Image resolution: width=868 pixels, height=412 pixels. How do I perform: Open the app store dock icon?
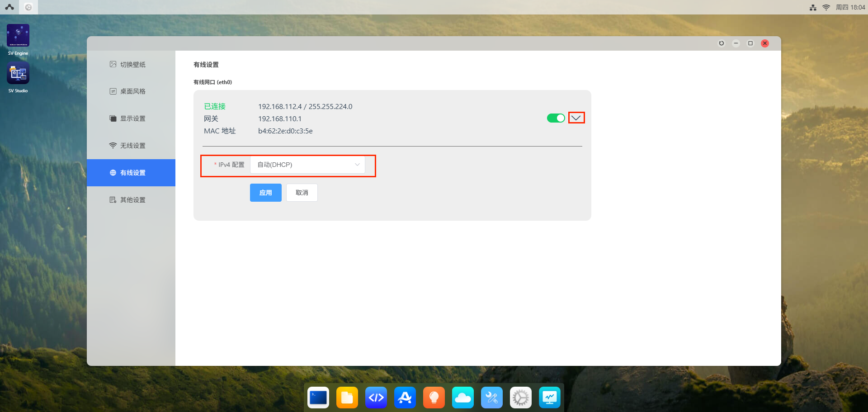(x=405, y=398)
